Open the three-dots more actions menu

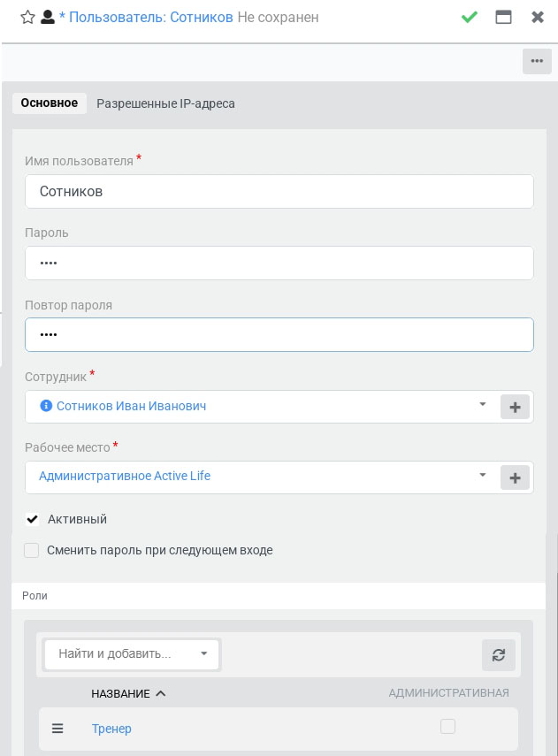[537, 61]
